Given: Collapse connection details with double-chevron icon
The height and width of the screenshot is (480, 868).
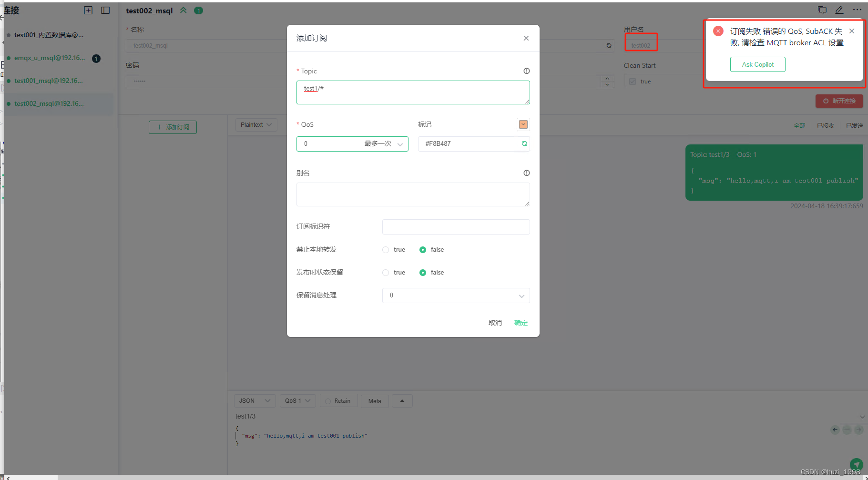Looking at the screenshot, I should [x=183, y=10].
